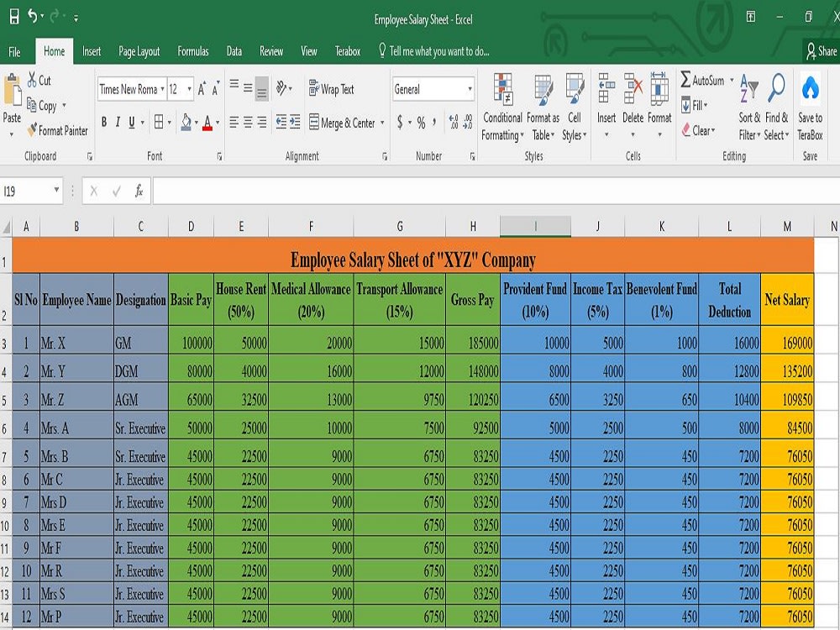
Task: Click the Increase Indent icon
Action: point(295,122)
